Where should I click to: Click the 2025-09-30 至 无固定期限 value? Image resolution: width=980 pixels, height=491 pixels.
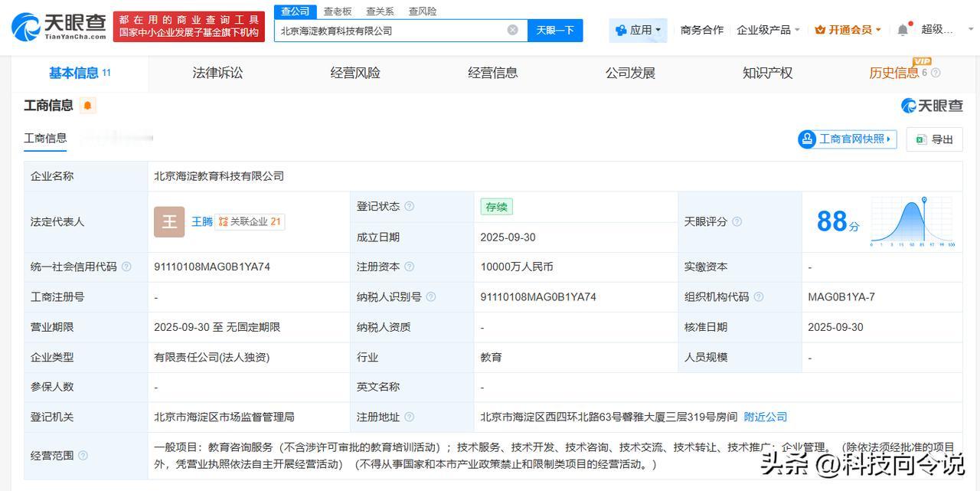click(217, 327)
